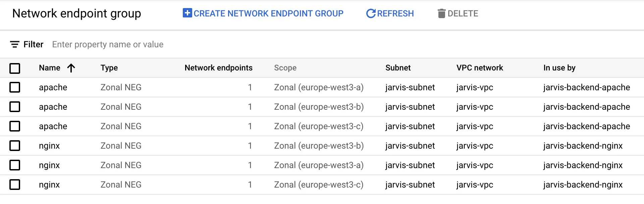Click the plus icon for creating a NEG
644x204 pixels.
[x=187, y=13]
